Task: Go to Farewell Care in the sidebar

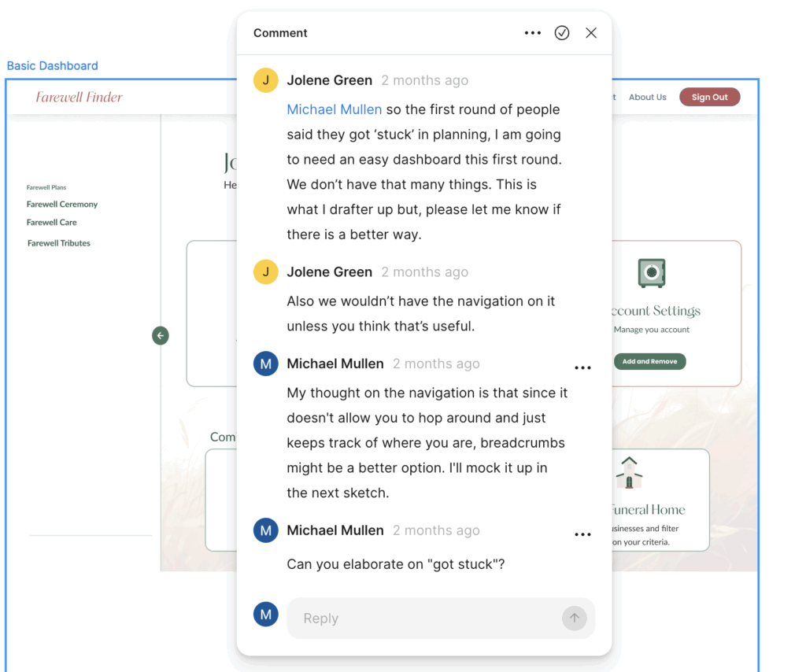Action: pos(52,223)
